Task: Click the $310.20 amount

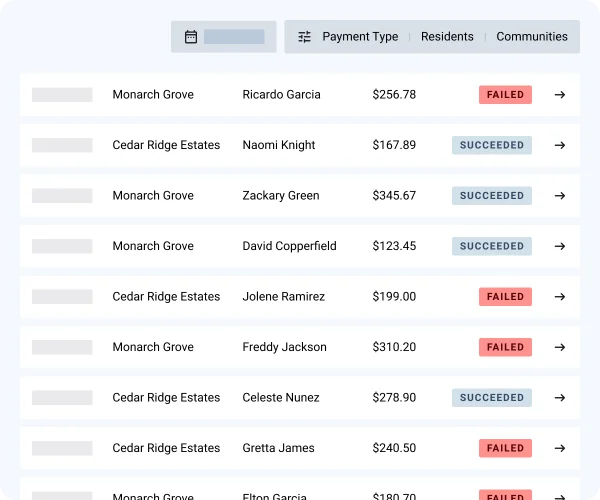Action: 394,347
